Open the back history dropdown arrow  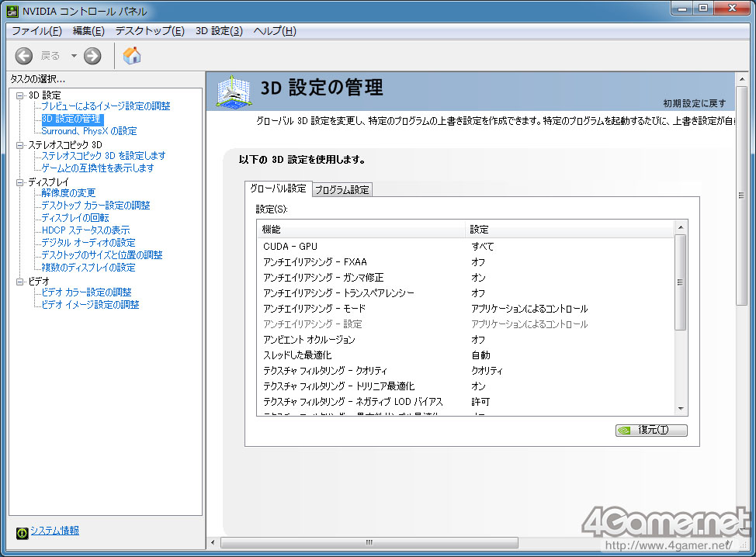74,56
